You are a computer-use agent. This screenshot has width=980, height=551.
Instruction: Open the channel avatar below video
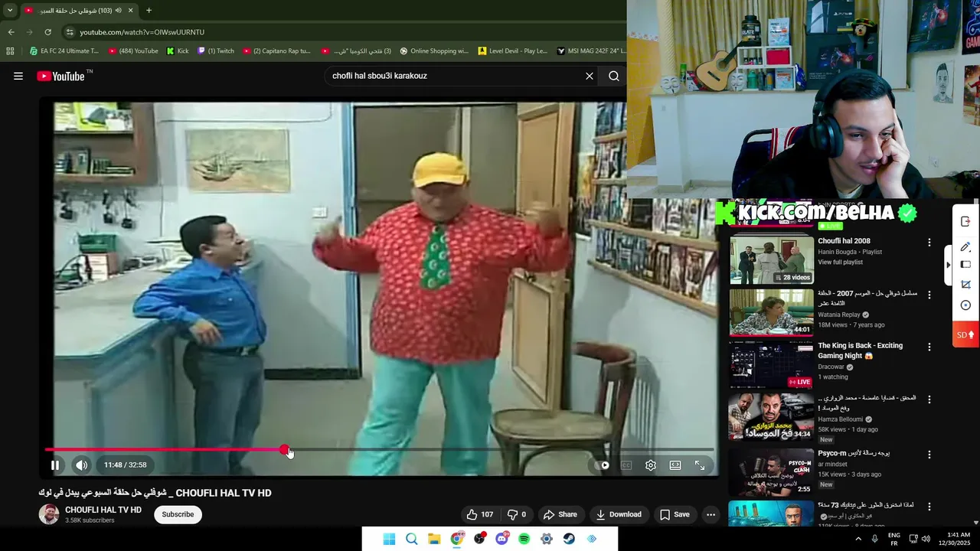click(49, 514)
